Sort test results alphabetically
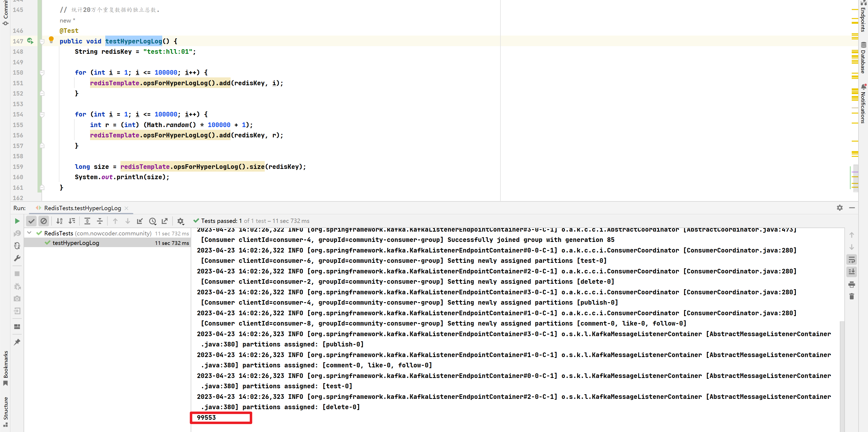 59,221
